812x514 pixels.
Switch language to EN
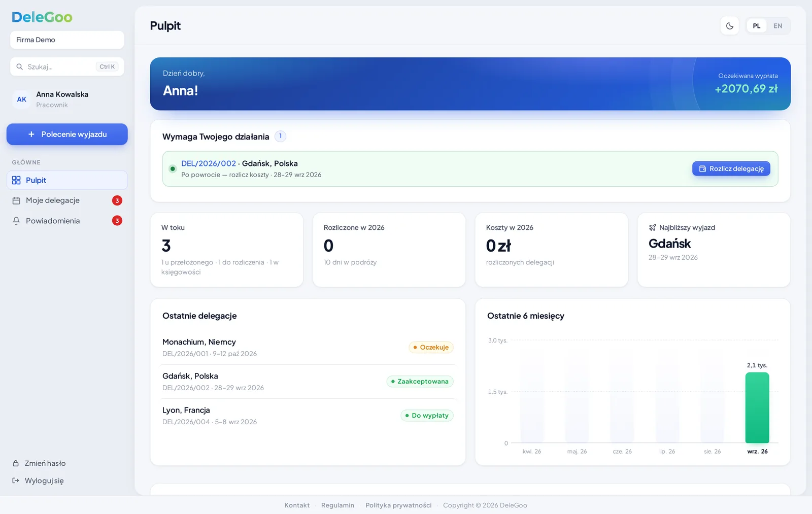pyautogui.click(x=777, y=26)
